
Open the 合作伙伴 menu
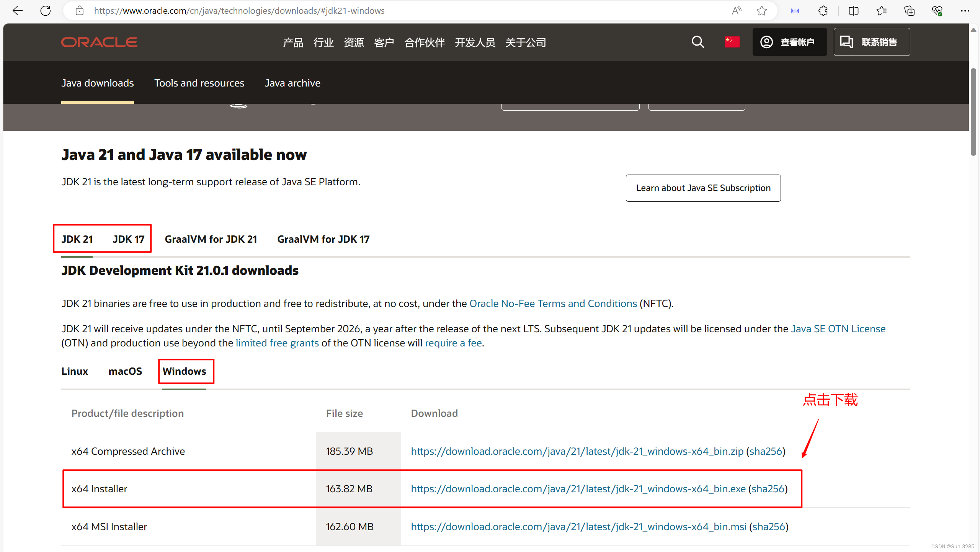pyautogui.click(x=425, y=42)
